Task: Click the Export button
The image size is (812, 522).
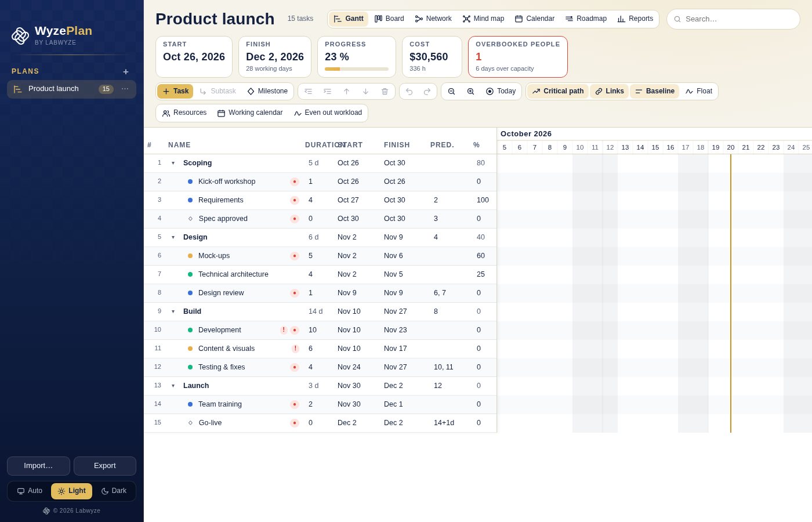Action: 105,466
